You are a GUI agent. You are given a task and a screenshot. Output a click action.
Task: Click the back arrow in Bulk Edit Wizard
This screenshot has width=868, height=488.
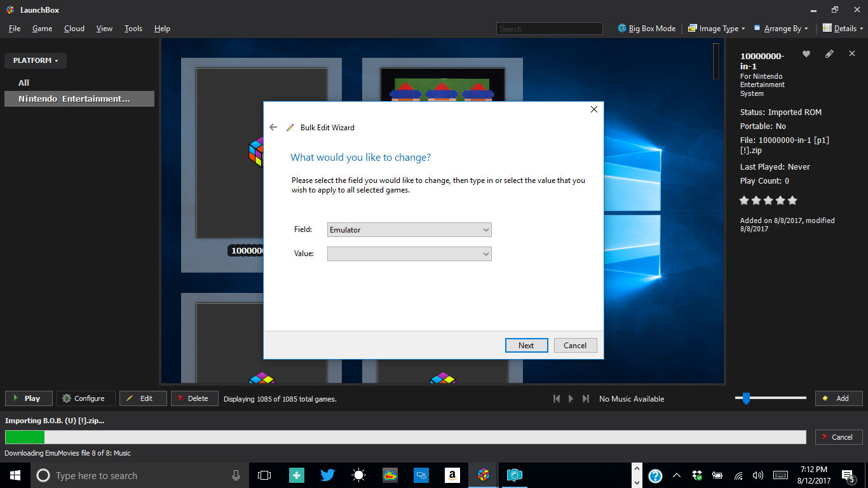coord(273,127)
